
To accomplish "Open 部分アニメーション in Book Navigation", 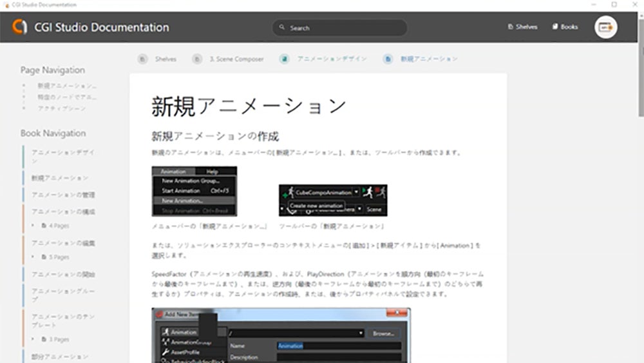I will coord(60,357).
